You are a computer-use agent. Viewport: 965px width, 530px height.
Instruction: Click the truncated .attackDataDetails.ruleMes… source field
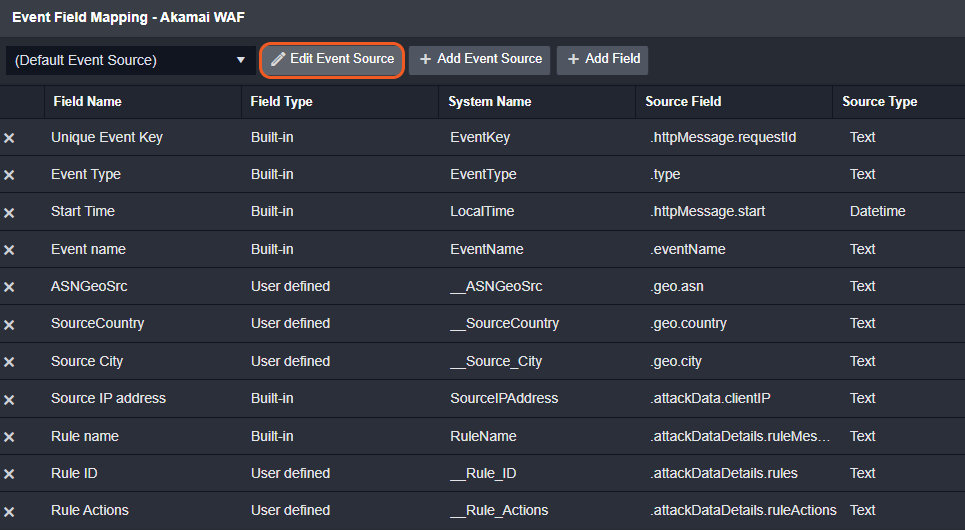tap(740, 436)
